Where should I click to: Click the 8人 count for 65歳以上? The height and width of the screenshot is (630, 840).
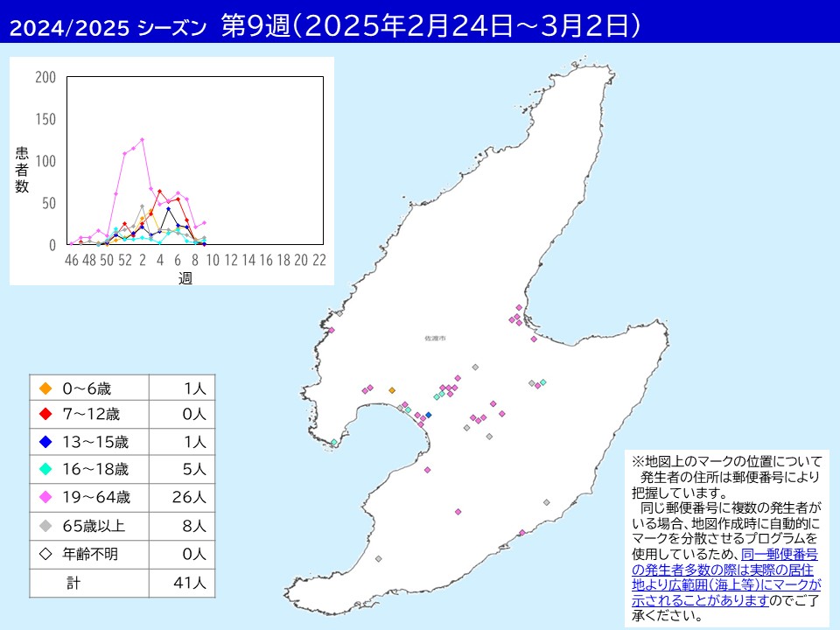194,526
